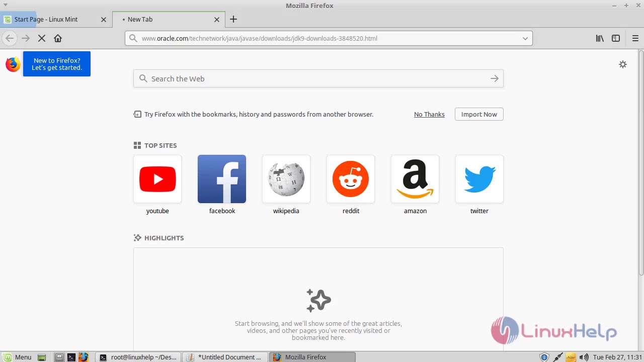Switch to Start Page - Linux Mint tab
This screenshot has height=362, width=644.
pos(55,19)
